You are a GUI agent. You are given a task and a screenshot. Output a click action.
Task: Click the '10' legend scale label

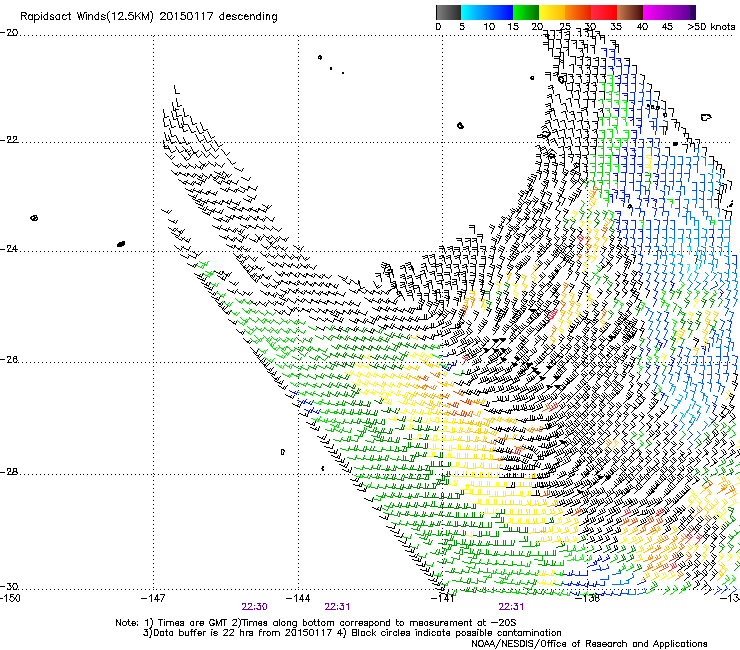tap(489, 26)
